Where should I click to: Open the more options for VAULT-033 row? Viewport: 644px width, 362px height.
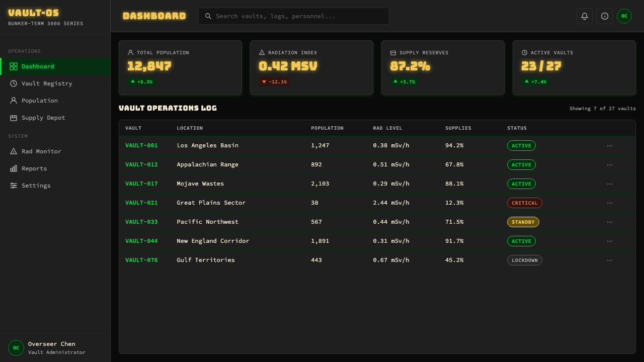click(x=610, y=222)
